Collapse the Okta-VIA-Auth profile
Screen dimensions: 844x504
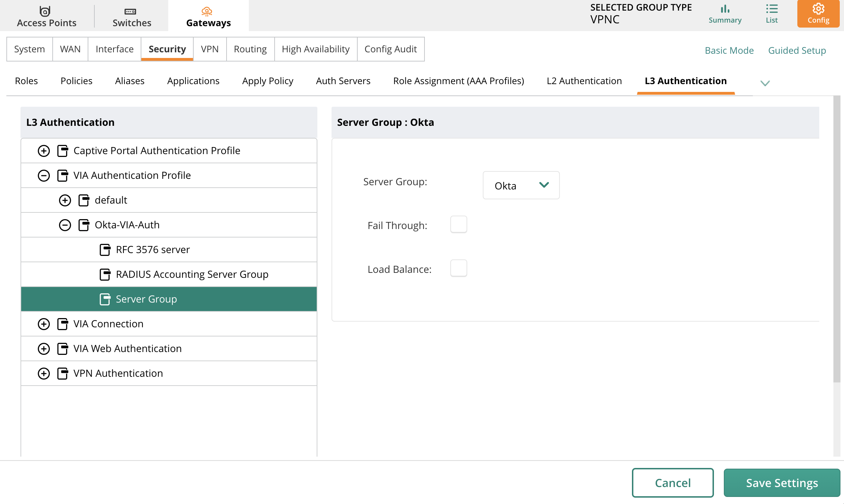click(x=65, y=225)
